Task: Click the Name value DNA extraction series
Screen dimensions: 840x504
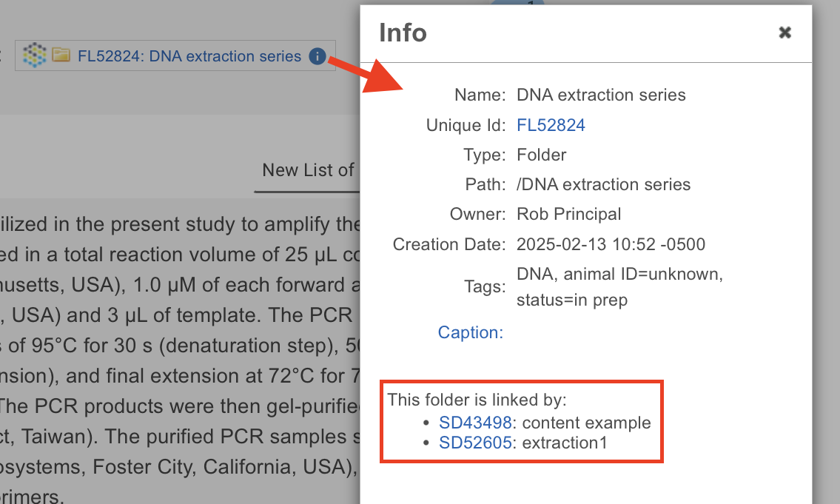Action: tap(601, 95)
